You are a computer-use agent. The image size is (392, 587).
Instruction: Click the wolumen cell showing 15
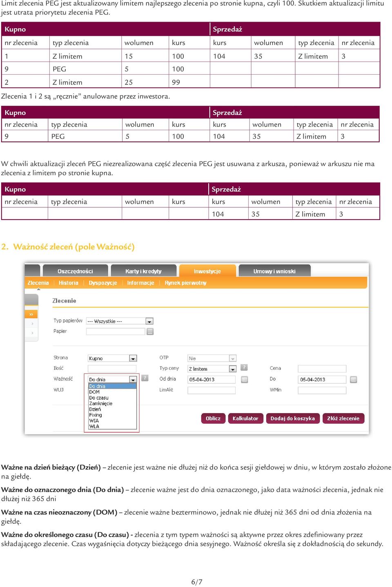[x=129, y=56]
